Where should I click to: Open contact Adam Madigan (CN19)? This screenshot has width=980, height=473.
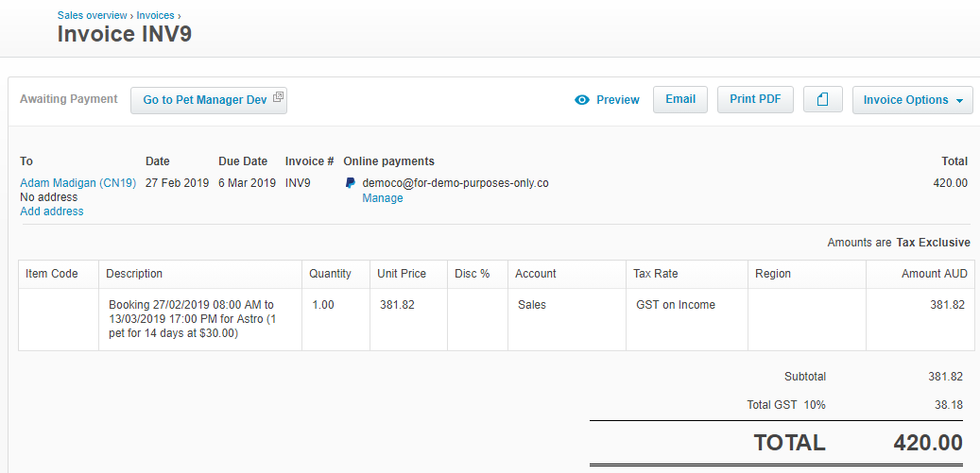coord(77,183)
